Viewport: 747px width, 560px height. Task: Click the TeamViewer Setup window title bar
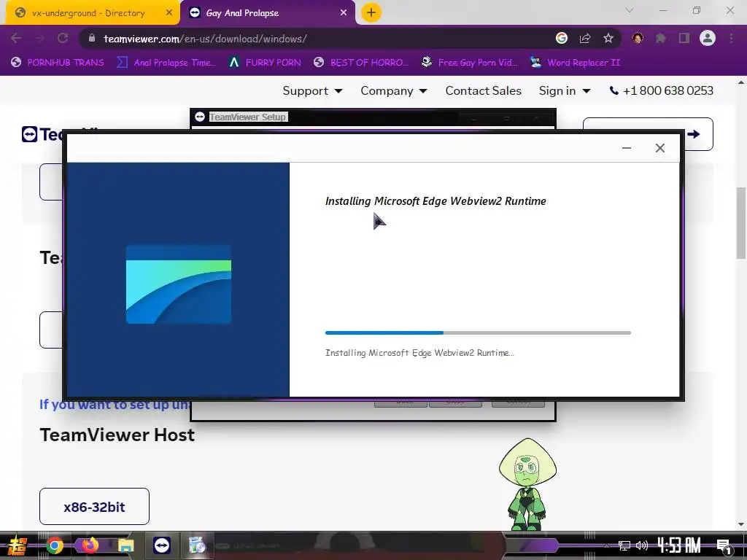tap(373, 117)
